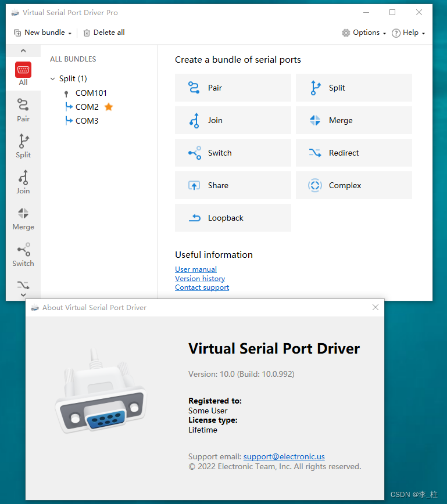Image resolution: width=447 pixels, height=504 pixels.
Task: Click the Delete all trash icon
Action: pos(87,33)
